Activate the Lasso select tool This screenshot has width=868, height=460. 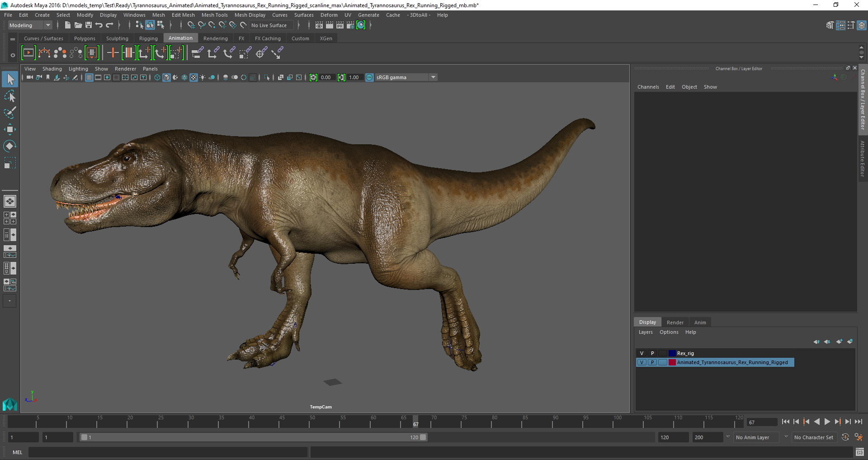9,96
